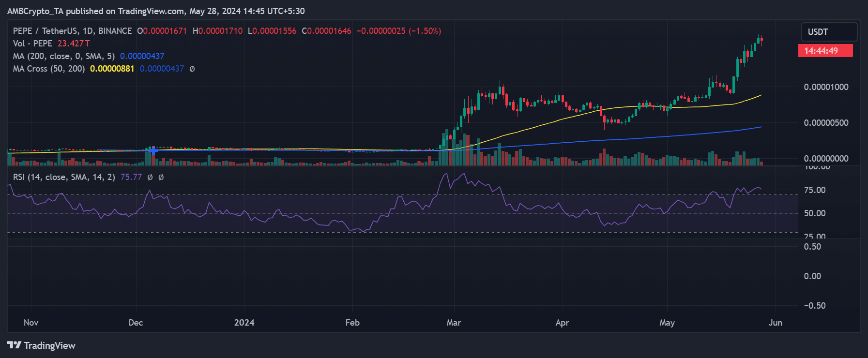Click the low price L0.00001556
The width and height of the screenshot is (868, 358).
click(272, 31)
